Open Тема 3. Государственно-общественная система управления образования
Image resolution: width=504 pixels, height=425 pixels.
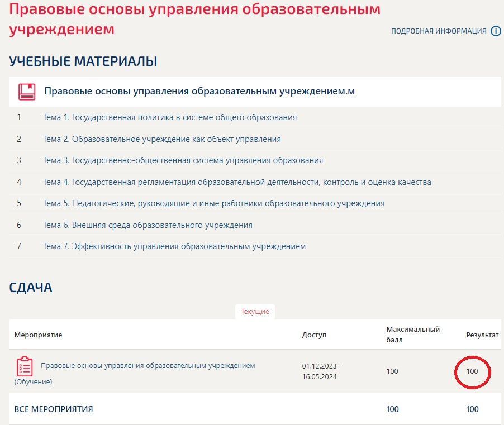tap(183, 160)
